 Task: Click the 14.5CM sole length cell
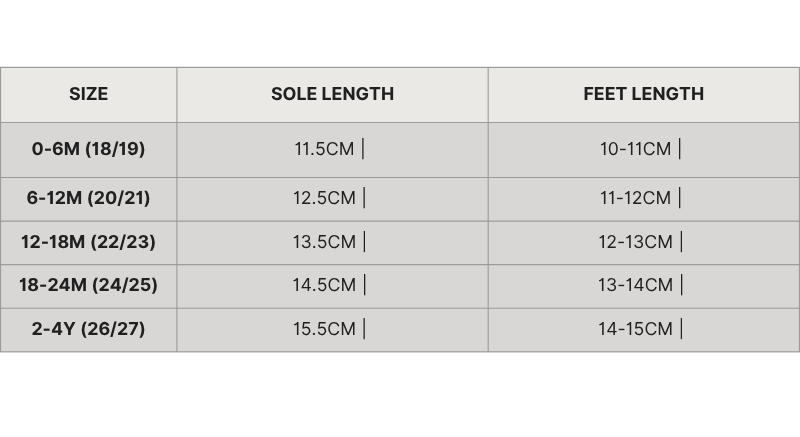325,285
